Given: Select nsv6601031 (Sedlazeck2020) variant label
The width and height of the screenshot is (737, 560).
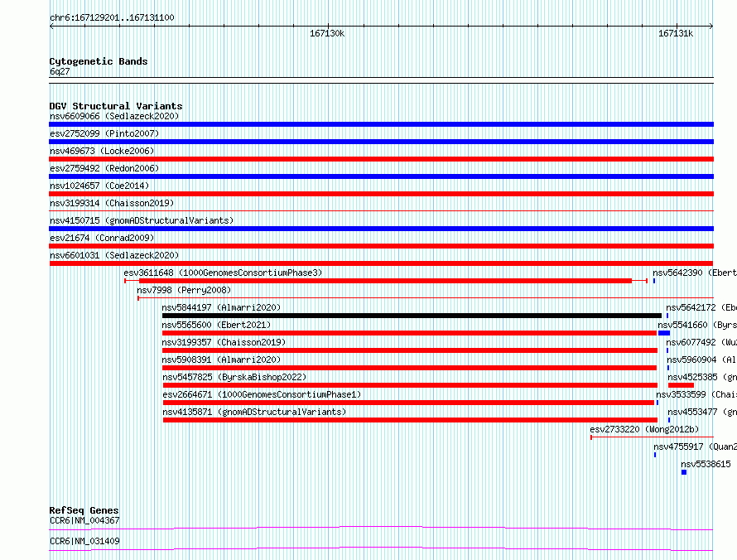Looking at the screenshot, I should tap(114, 255).
